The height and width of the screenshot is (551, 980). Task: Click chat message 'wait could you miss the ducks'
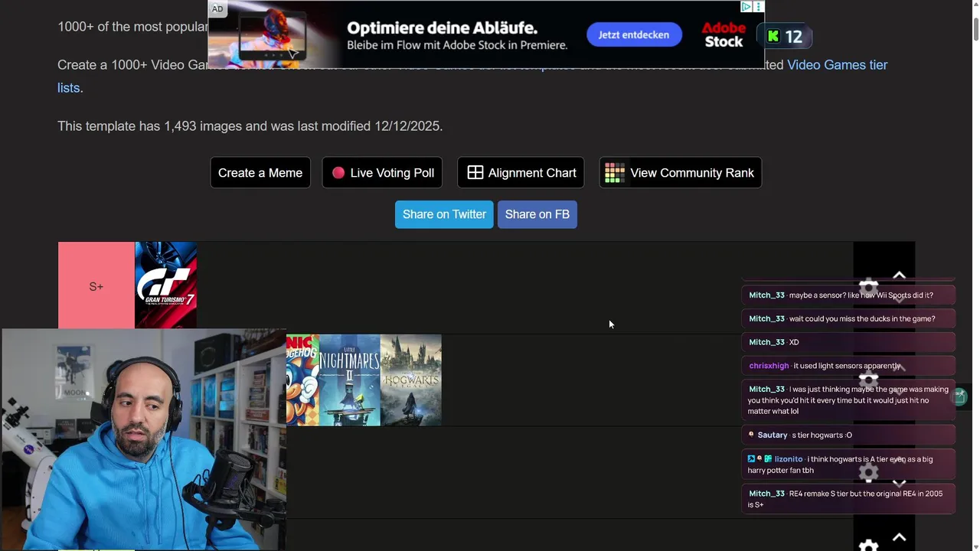[x=848, y=319]
